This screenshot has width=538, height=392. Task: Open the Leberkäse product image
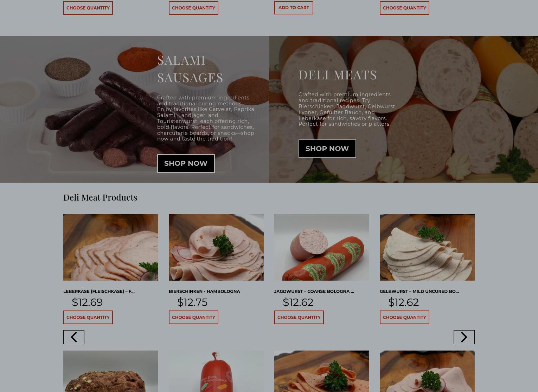click(x=111, y=247)
